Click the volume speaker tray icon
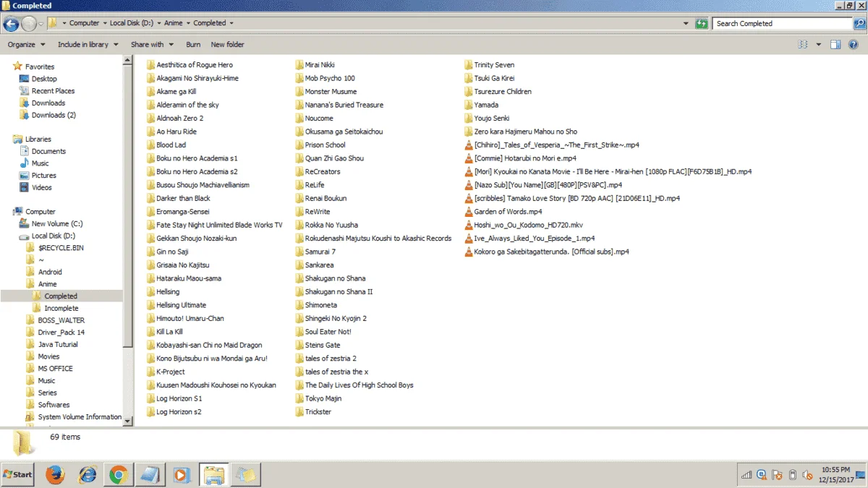868x488 pixels. pos(807,475)
